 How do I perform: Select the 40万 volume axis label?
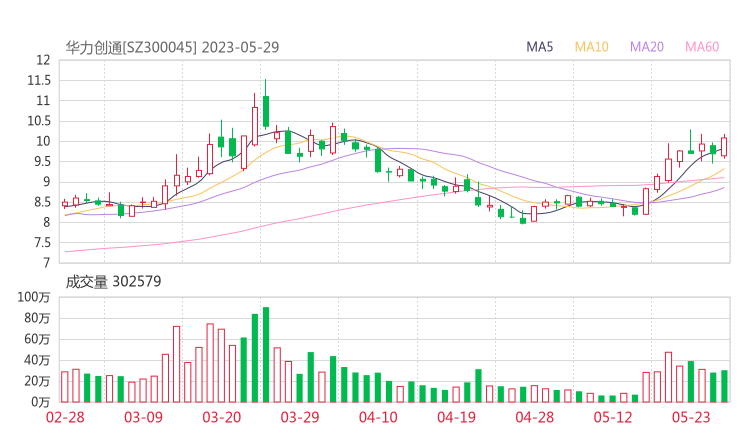pyautogui.click(x=37, y=360)
